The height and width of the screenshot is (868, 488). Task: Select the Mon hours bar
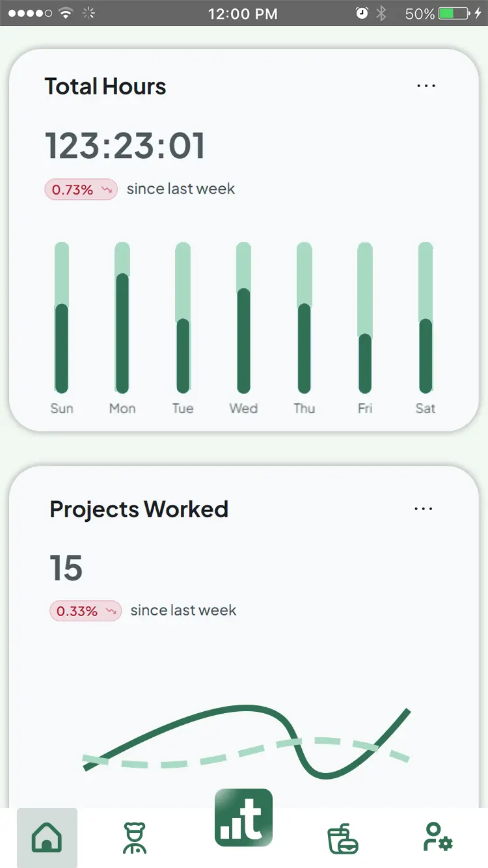[122, 318]
